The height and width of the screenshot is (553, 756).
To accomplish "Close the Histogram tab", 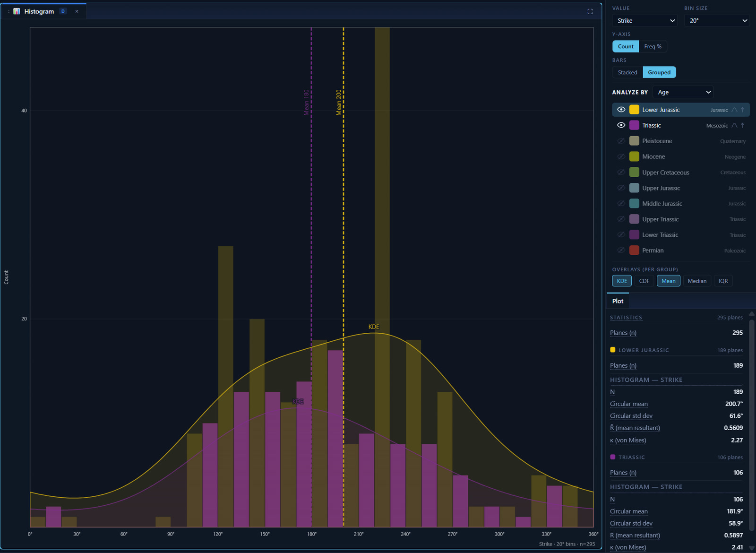I will 77,11.
